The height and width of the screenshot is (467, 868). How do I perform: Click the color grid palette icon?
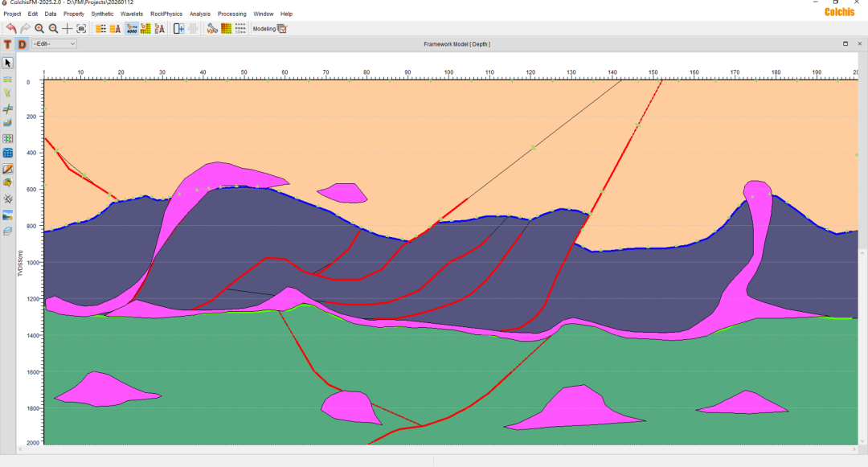pyautogui.click(x=227, y=28)
